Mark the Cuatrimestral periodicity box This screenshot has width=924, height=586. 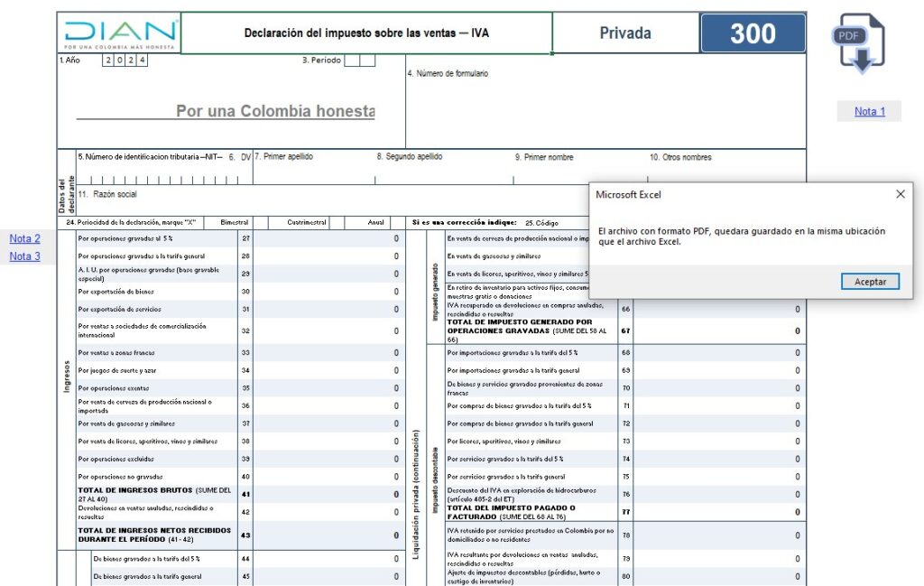(337, 222)
